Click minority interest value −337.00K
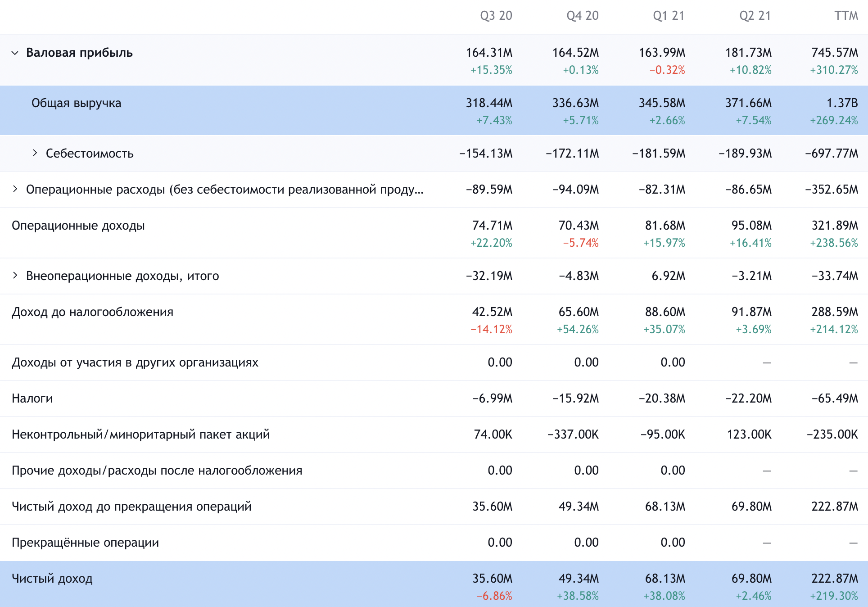Screen dimensions: 868x607 click(573, 435)
